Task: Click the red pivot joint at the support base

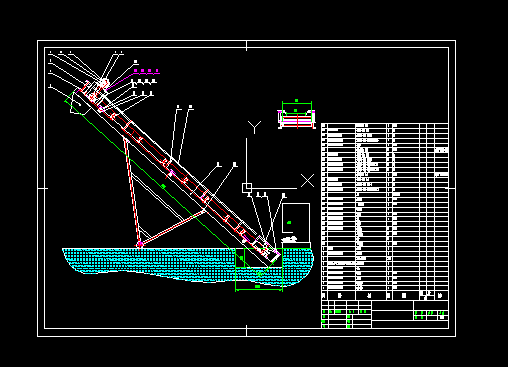Action: click(x=140, y=244)
